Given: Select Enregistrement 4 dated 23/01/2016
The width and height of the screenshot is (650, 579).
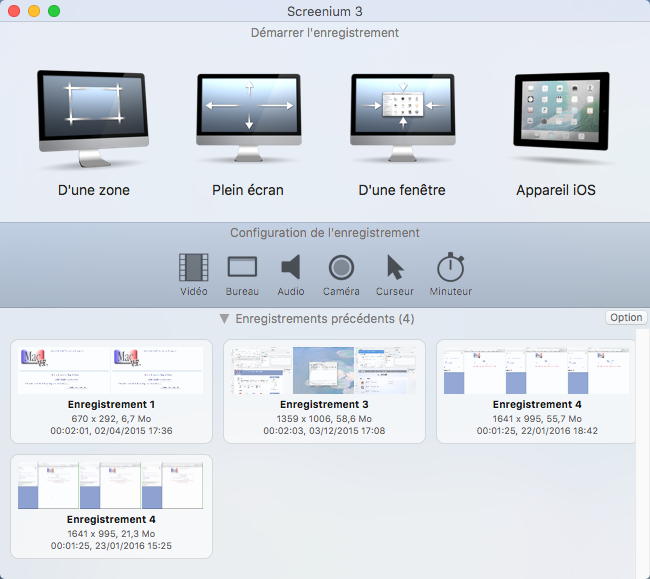Looking at the screenshot, I should tap(111, 506).
